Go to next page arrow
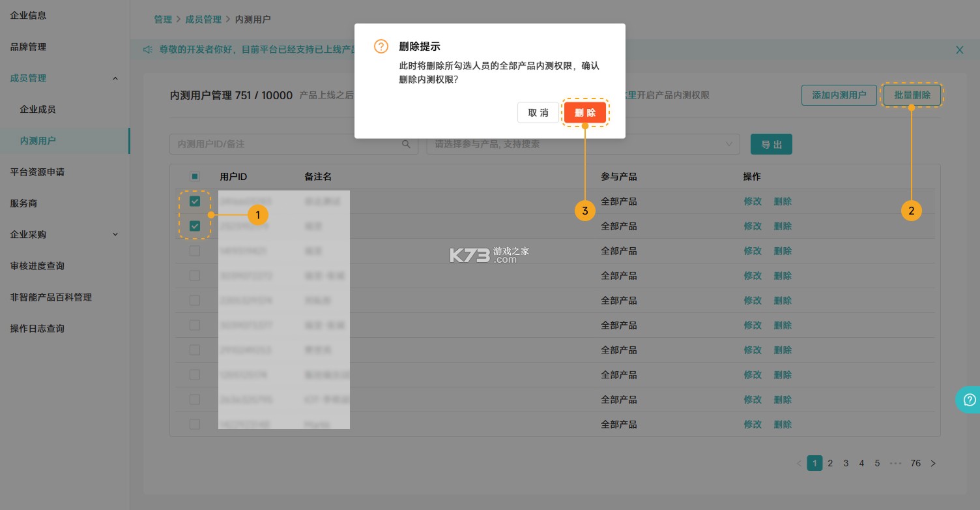The image size is (980, 510). click(933, 463)
